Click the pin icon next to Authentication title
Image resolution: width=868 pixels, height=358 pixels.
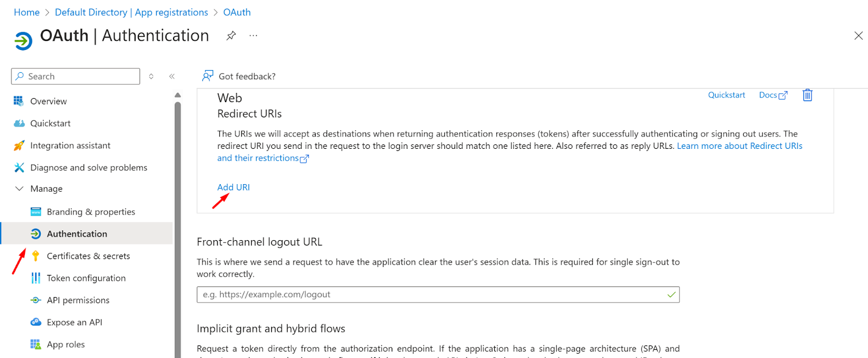231,36
